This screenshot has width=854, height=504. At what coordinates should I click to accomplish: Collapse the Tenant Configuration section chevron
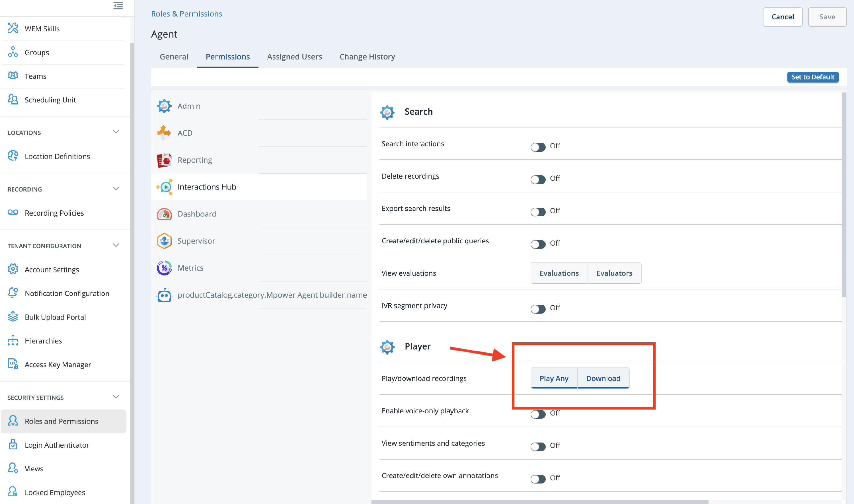pos(116,245)
